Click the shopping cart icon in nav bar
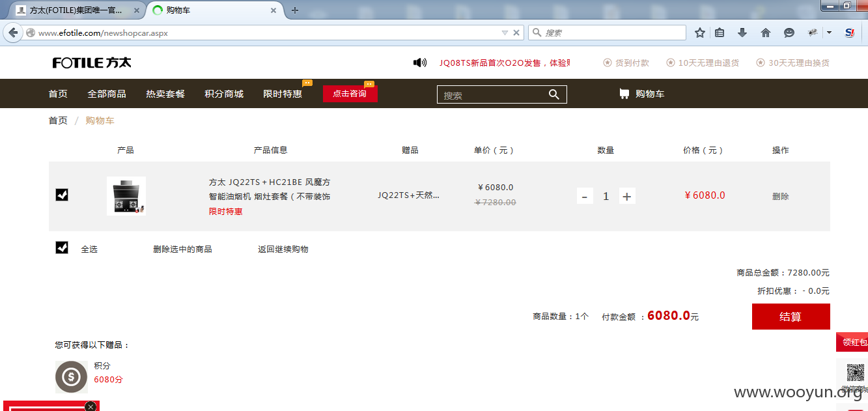 (624, 94)
